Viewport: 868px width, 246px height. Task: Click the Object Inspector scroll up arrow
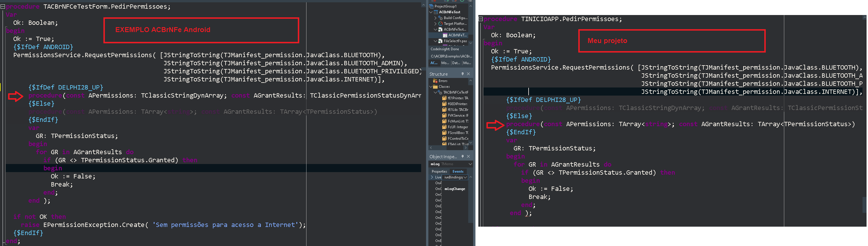tap(470, 177)
